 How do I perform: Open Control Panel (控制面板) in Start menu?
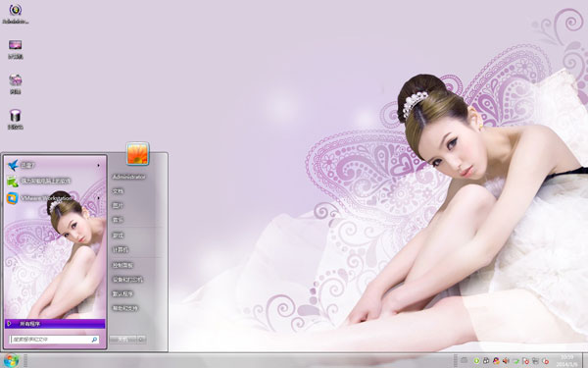pyautogui.click(x=122, y=265)
